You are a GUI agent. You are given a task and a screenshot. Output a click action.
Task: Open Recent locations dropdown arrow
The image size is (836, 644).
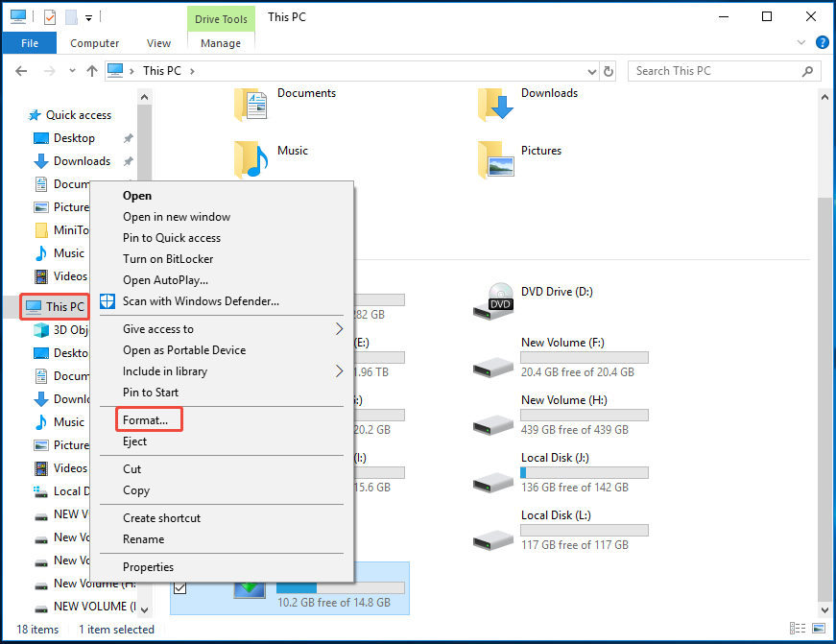(x=72, y=71)
